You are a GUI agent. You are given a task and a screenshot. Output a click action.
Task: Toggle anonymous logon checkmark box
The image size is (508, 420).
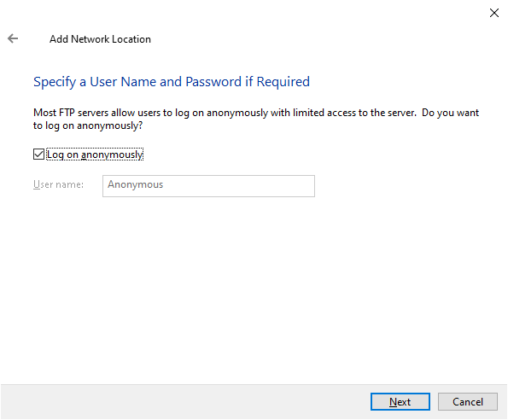(x=39, y=155)
